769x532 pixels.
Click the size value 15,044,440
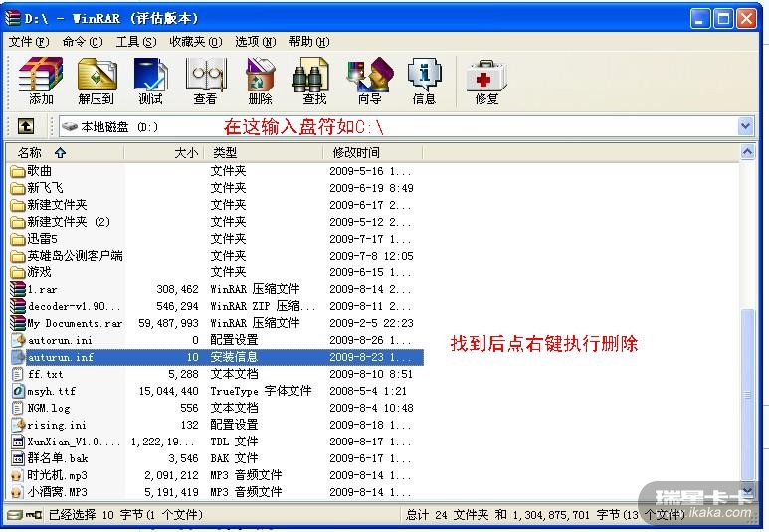pos(168,391)
